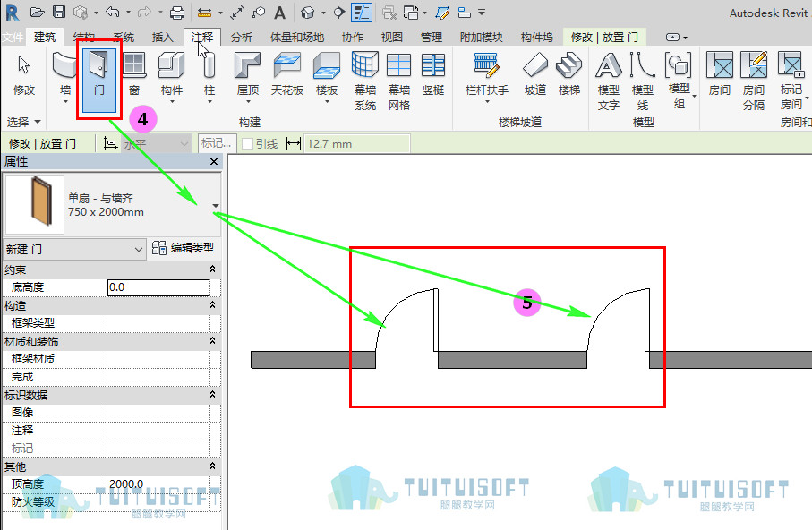The width and height of the screenshot is (812, 530).
Task: Expand the 选择 panel dropdown
Action: (x=24, y=122)
